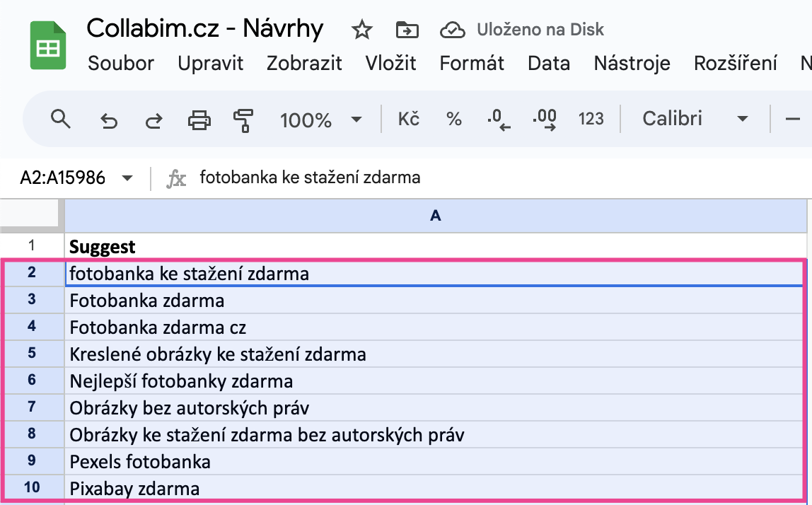Increase decimal places
The height and width of the screenshot is (505, 812).
544,120
